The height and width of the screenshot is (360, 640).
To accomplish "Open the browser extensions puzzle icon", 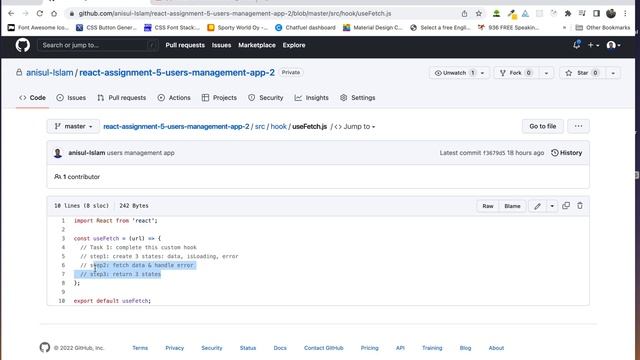I will coord(568,13).
